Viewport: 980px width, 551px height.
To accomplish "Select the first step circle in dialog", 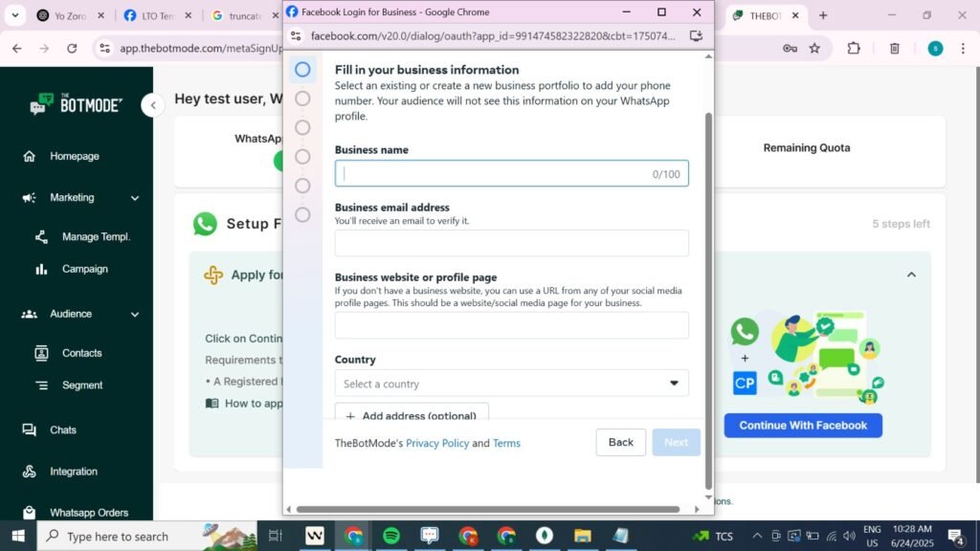I will click(x=302, y=69).
